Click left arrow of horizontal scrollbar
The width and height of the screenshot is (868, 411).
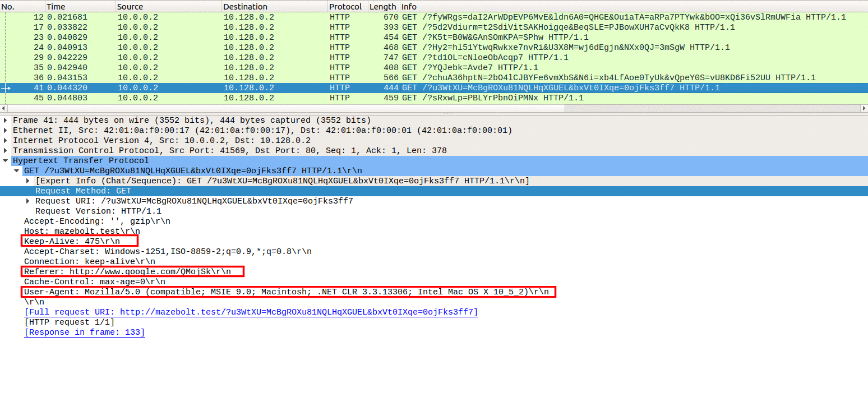(3, 108)
